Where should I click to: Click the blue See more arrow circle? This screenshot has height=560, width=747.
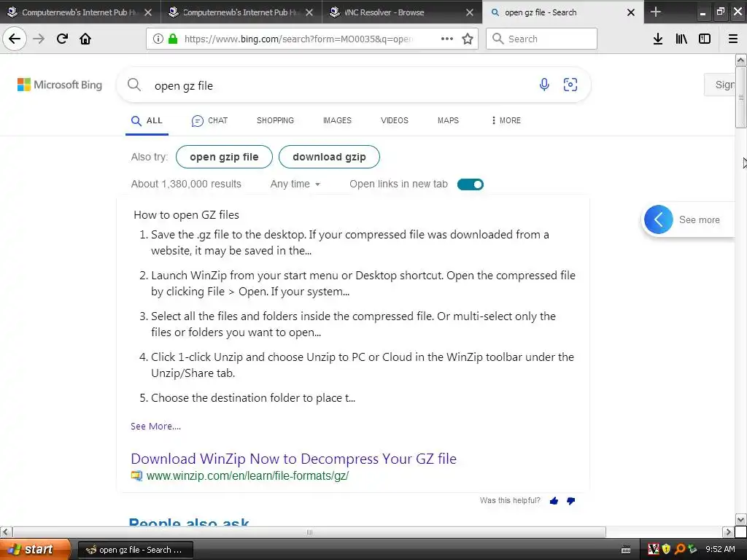pyautogui.click(x=659, y=219)
